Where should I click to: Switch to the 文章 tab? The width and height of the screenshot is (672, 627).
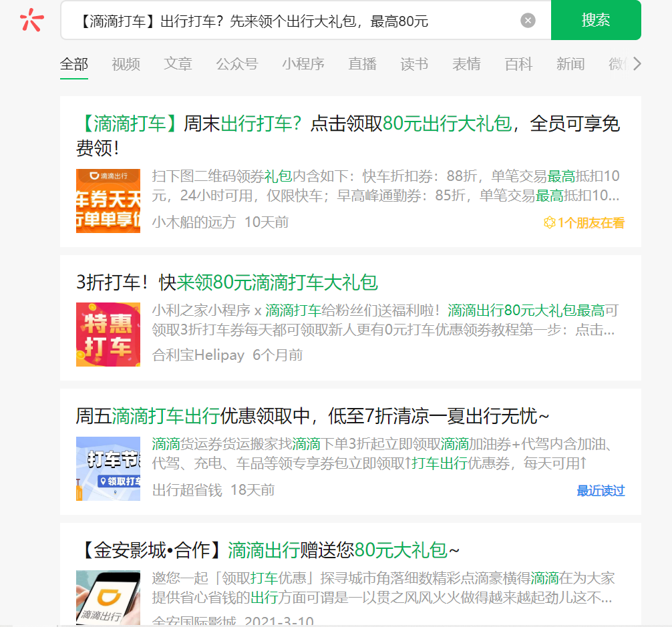tap(178, 64)
